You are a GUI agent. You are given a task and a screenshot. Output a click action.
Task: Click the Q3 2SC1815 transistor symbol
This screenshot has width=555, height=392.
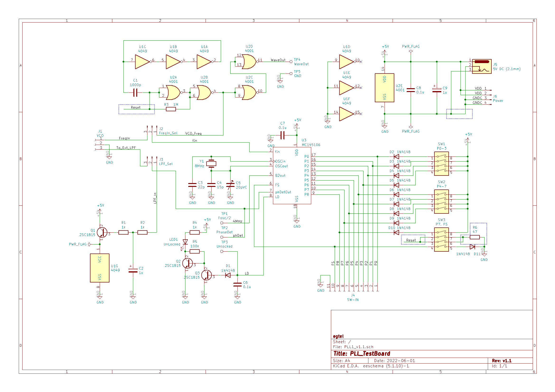[x=206, y=275]
